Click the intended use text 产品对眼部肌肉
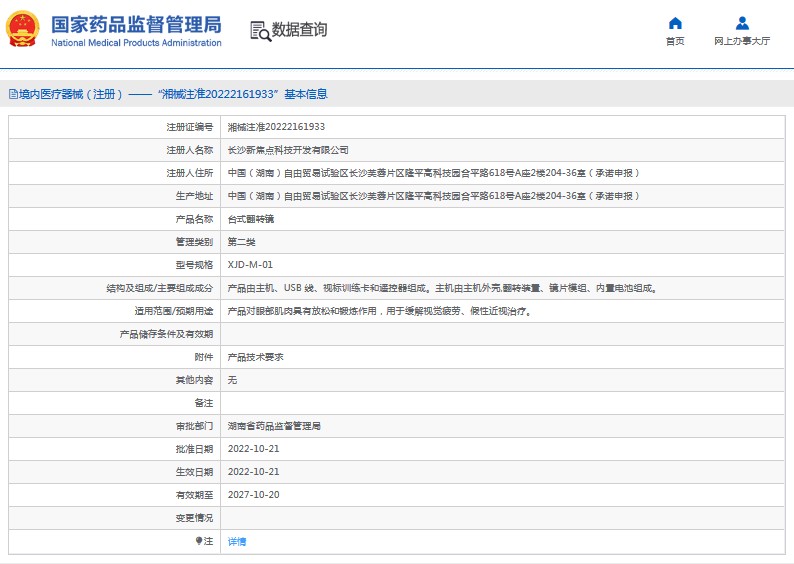The height and width of the screenshot is (564, 794). 380,311
